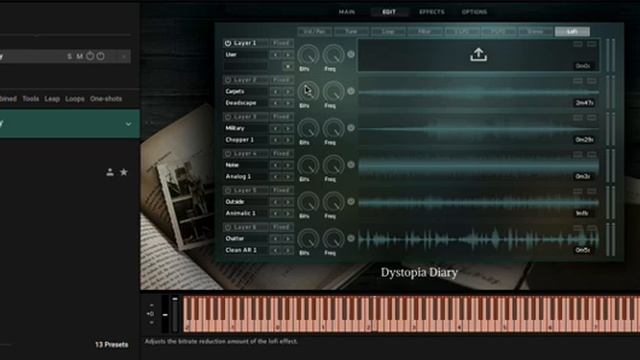The image size is (640, 360).
Task: Click the Freq knob for Layer 1
Action: pos(333,54)
